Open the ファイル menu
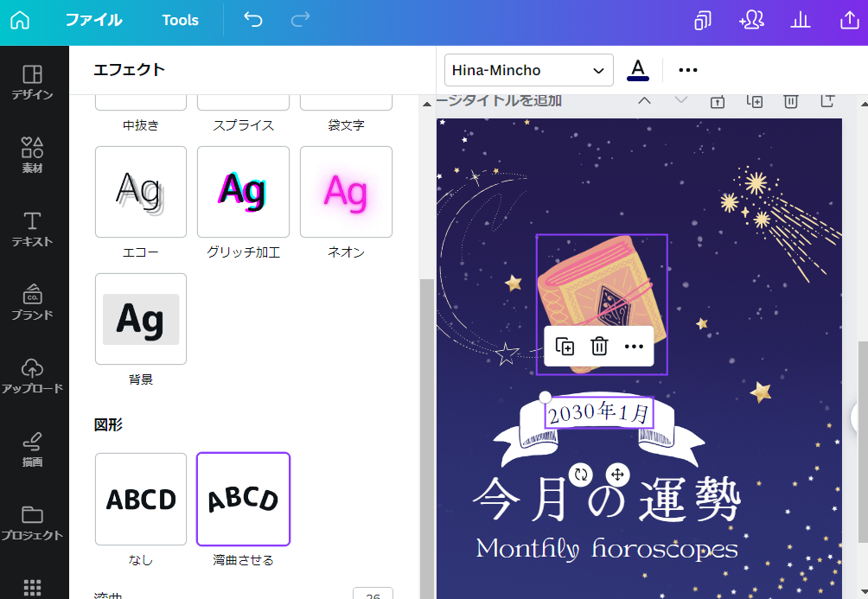The image size is (868, 599). coord(93,20)
